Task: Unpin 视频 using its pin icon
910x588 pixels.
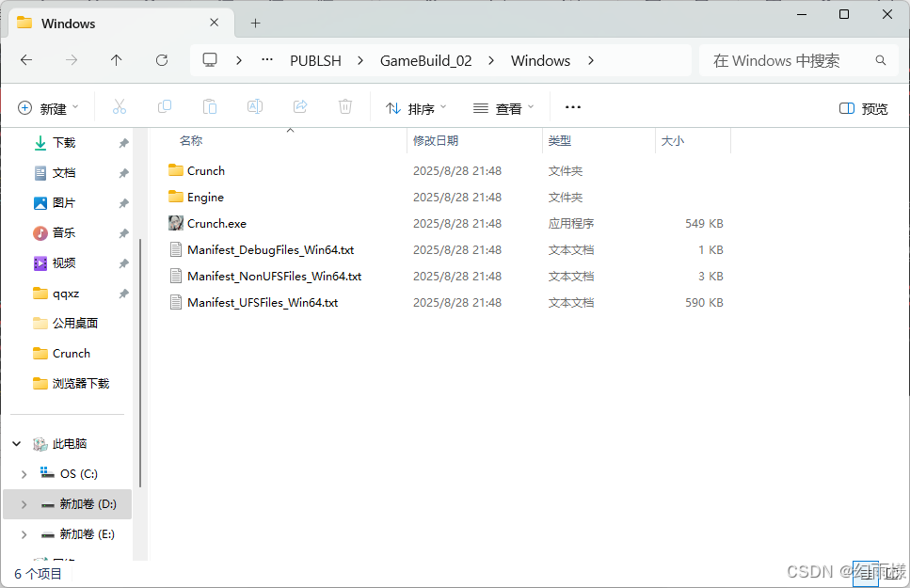Action: point(123,263)
